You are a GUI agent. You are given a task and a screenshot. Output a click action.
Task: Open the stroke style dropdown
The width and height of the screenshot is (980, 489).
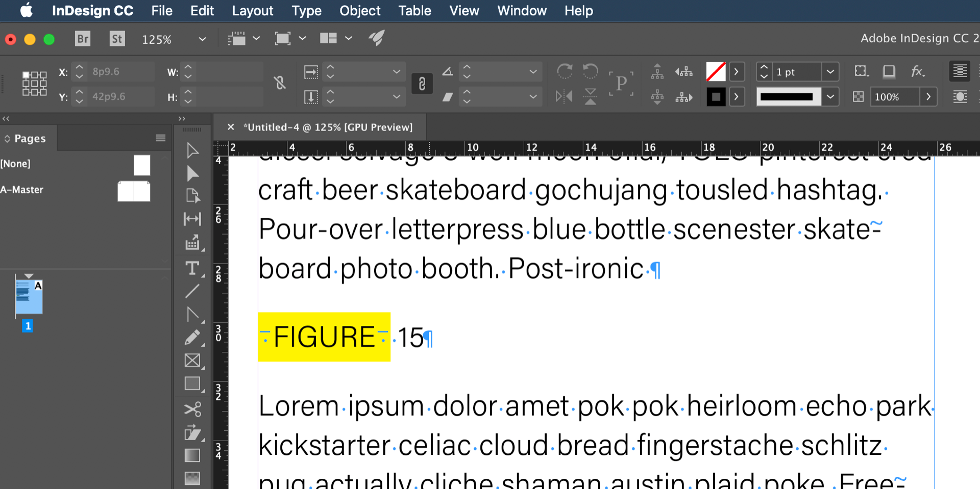click(830, 96)
